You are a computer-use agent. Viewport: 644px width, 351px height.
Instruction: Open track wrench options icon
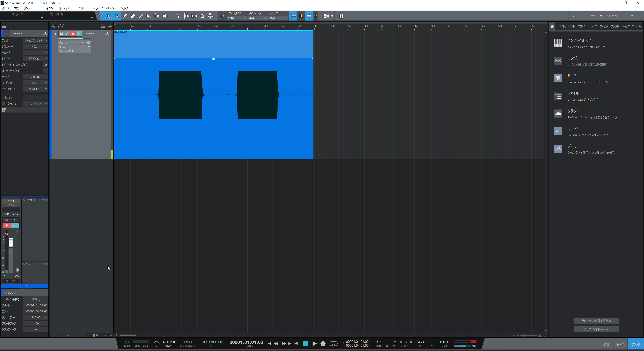tap(53, 26)
